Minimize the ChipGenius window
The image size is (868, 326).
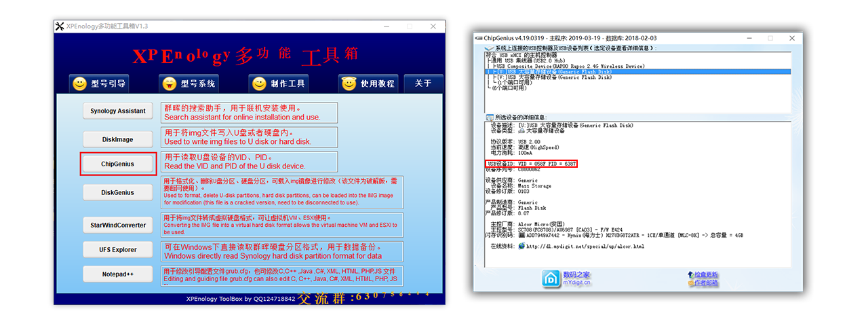[750, 38]
